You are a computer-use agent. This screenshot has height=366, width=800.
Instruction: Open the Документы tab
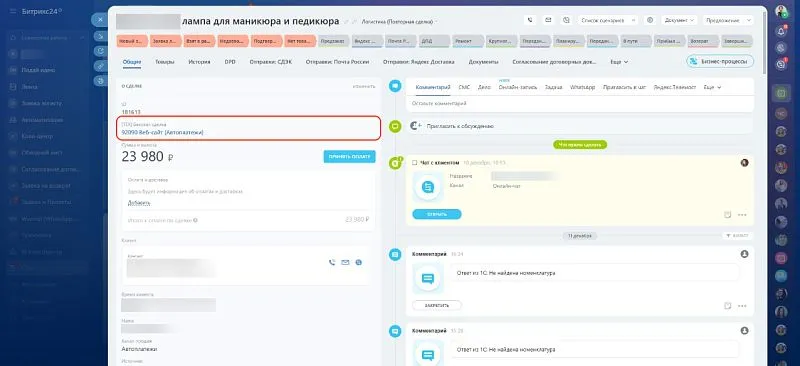(484, 62)
